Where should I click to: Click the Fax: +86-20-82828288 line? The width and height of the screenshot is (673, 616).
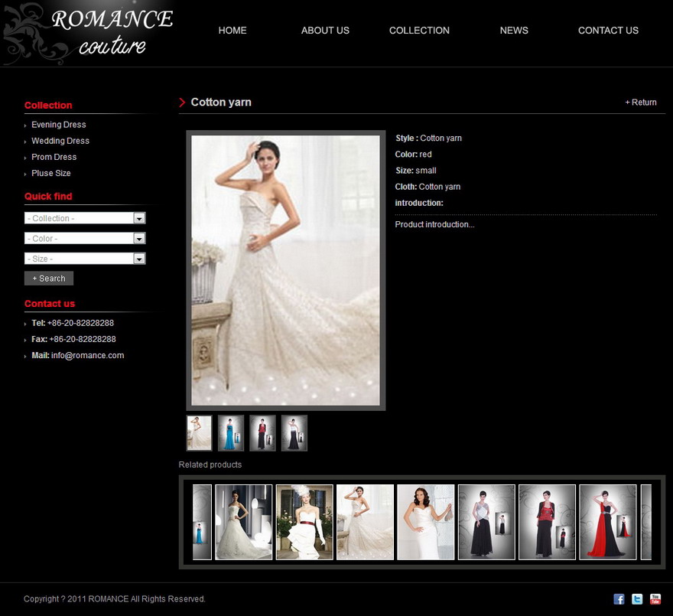point(73,339)
